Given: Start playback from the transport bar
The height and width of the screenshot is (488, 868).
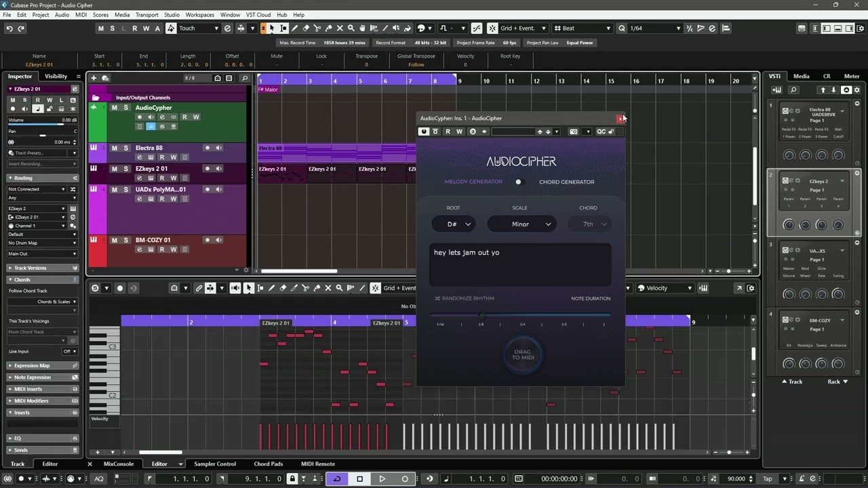Looking at the screenshot, I should [x=382, y=479].
